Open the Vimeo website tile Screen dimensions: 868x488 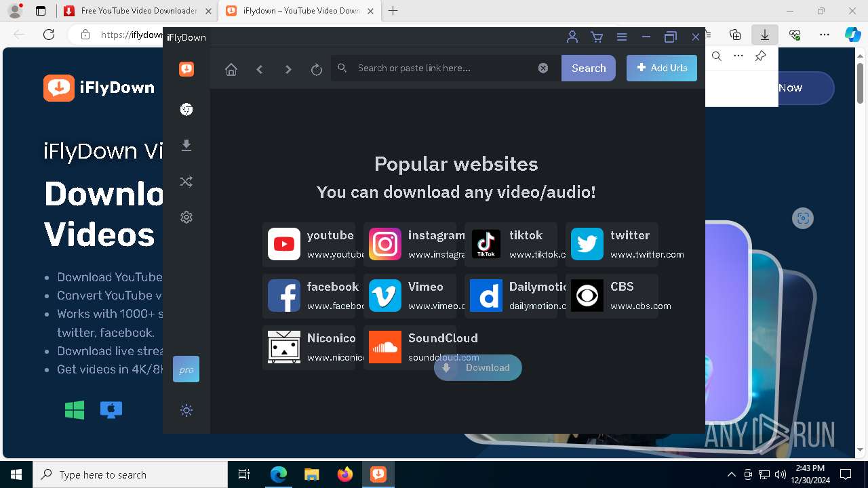click(x=410, y=296)
